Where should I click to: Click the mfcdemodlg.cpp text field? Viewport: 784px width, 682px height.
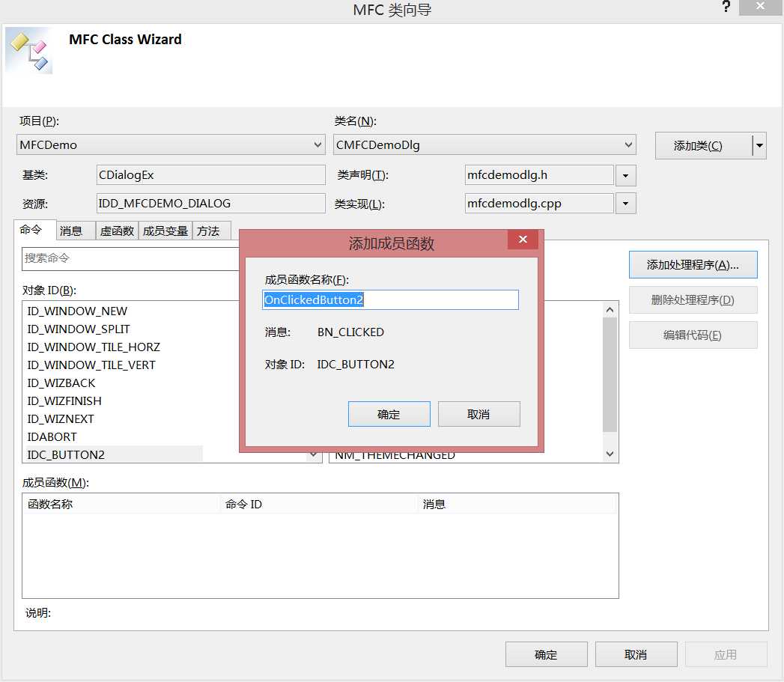coord(539,204)
